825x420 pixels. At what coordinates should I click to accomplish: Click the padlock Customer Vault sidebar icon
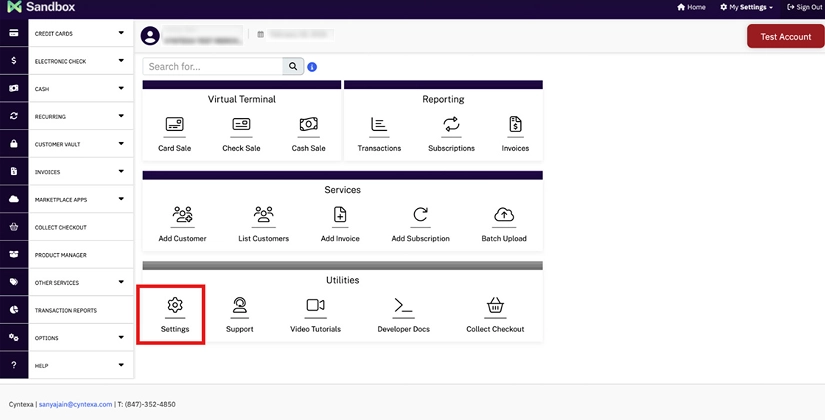tap(14, 144)
